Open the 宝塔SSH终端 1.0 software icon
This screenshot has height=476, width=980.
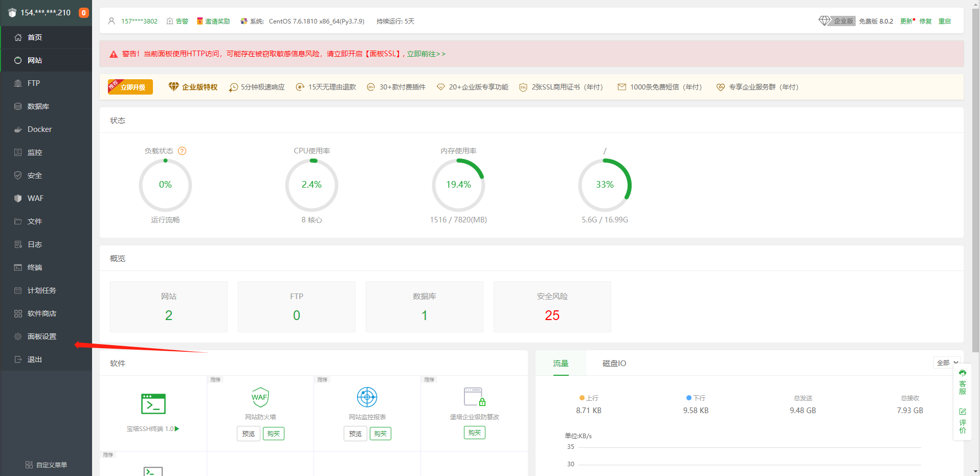pos(153,404)
